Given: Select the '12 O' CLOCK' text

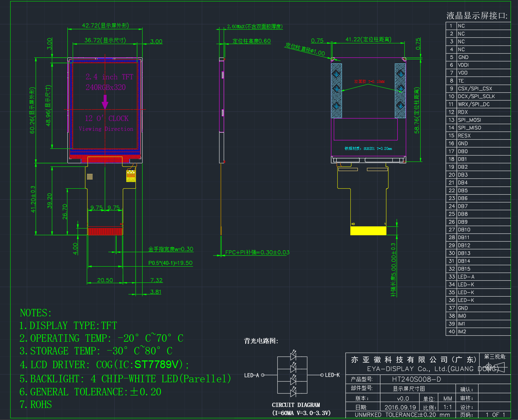Looking at the screenshot, I should coord(107,118).
